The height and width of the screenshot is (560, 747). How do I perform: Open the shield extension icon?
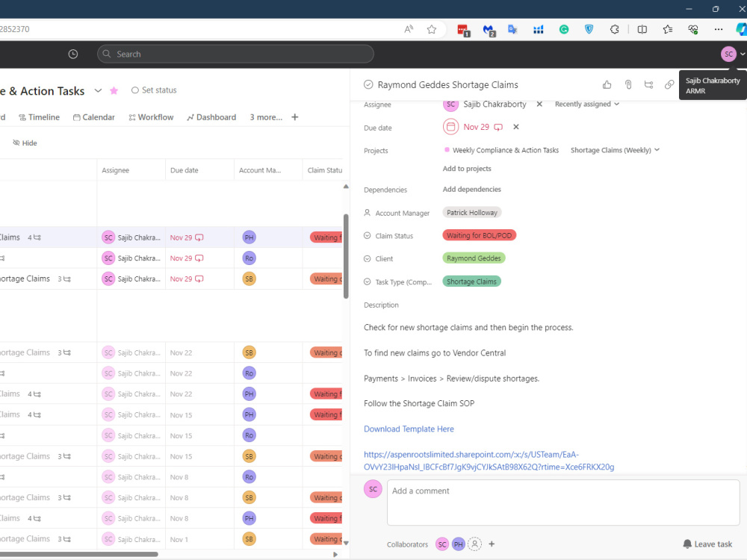point(589,30)
